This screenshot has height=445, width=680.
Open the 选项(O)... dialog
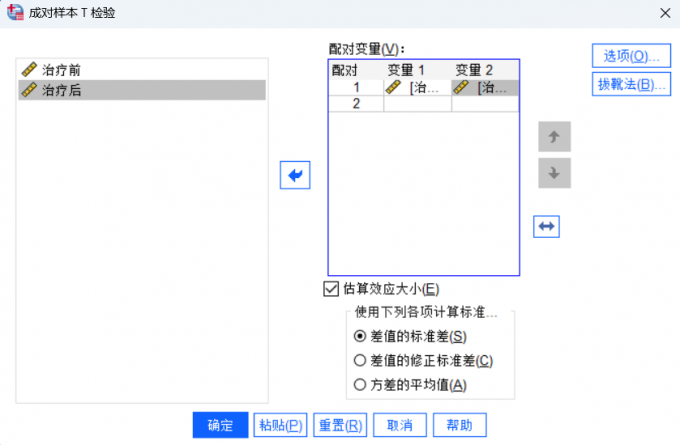tap(631, 56)
